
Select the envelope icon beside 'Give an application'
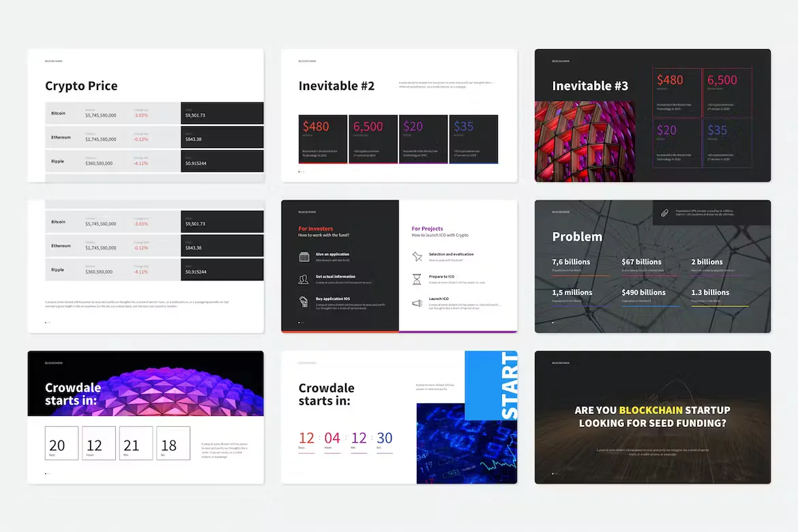(304, 256)
